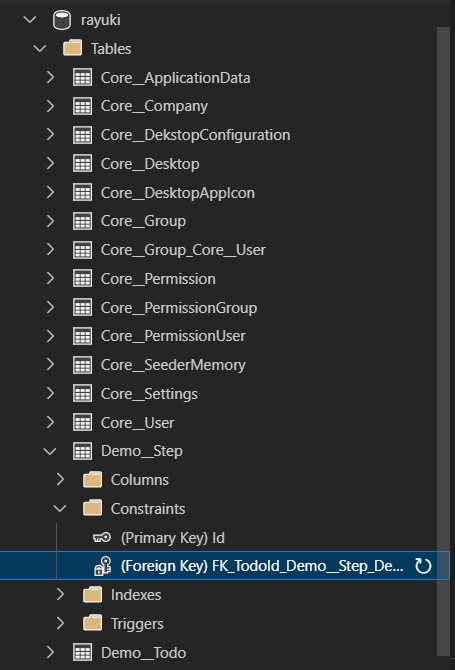Select the 'Columns' folder label

pos(140,480)
